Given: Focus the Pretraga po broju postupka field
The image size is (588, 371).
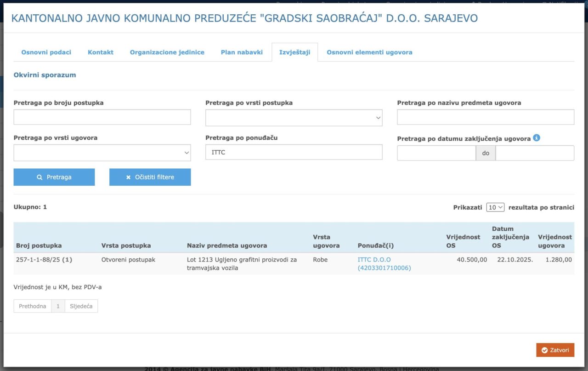Looking at the screenshot, I should coord(102,118).
